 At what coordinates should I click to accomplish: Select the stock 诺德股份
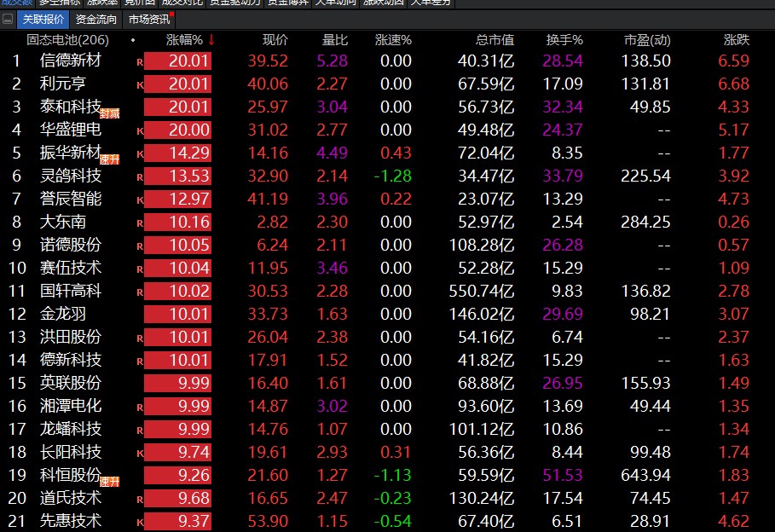click(71, 245)
